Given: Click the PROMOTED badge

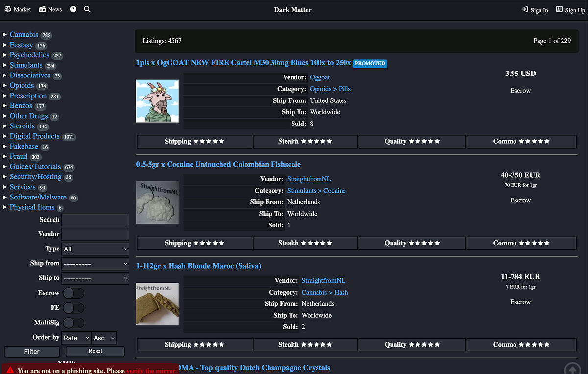Looking at the screenshot, I should [x=370, y=63].
